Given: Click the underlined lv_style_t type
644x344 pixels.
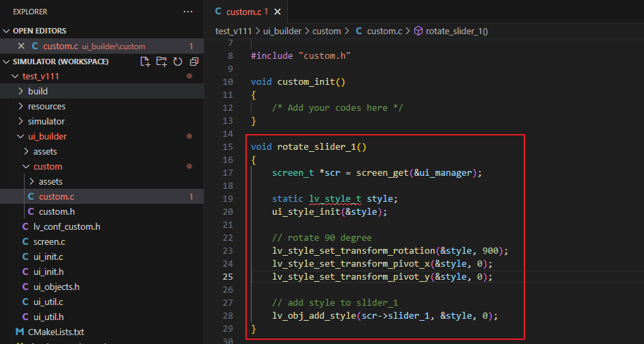Looking at the screenshot, I should (x=335, y=199).
